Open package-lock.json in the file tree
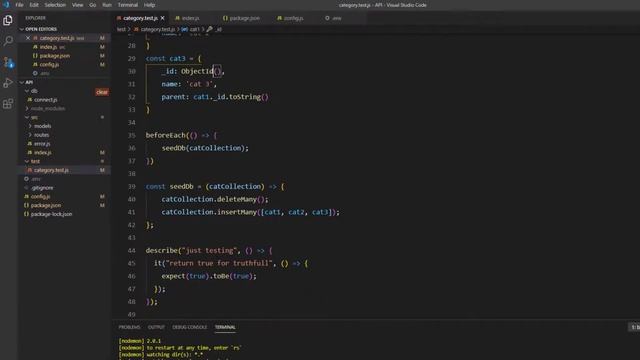Viewport: 640px width, 360px height. (64, 214)
